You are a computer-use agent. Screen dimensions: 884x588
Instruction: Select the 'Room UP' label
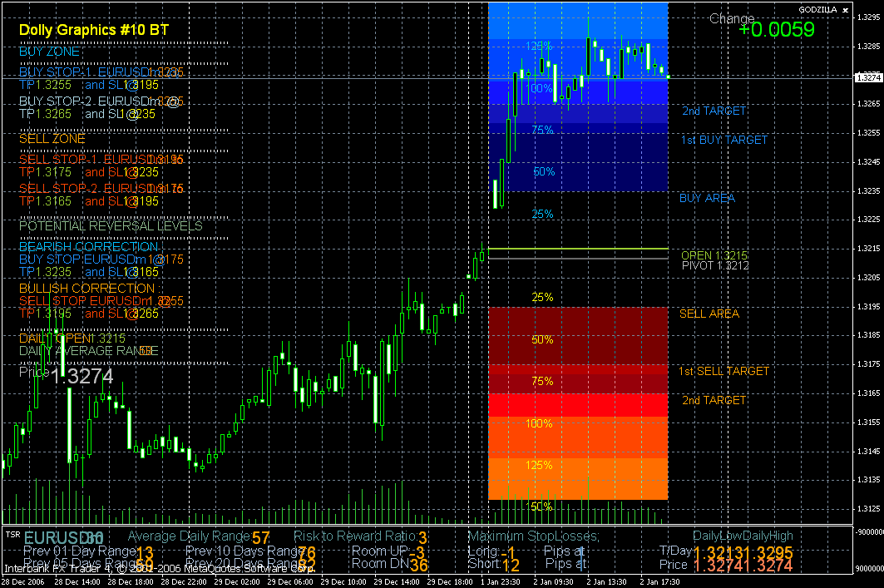[x=379, y=551]
